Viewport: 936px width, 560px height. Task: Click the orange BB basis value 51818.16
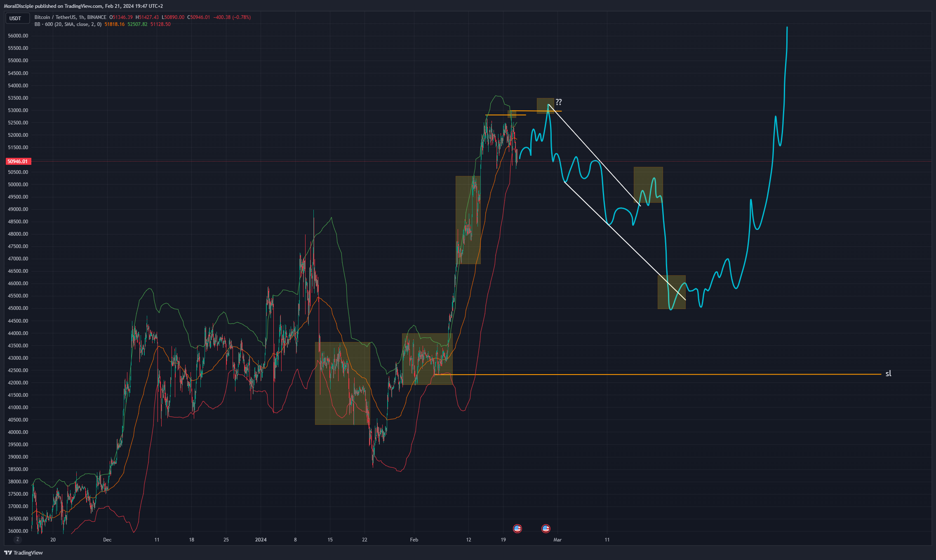tap(115, 24)
